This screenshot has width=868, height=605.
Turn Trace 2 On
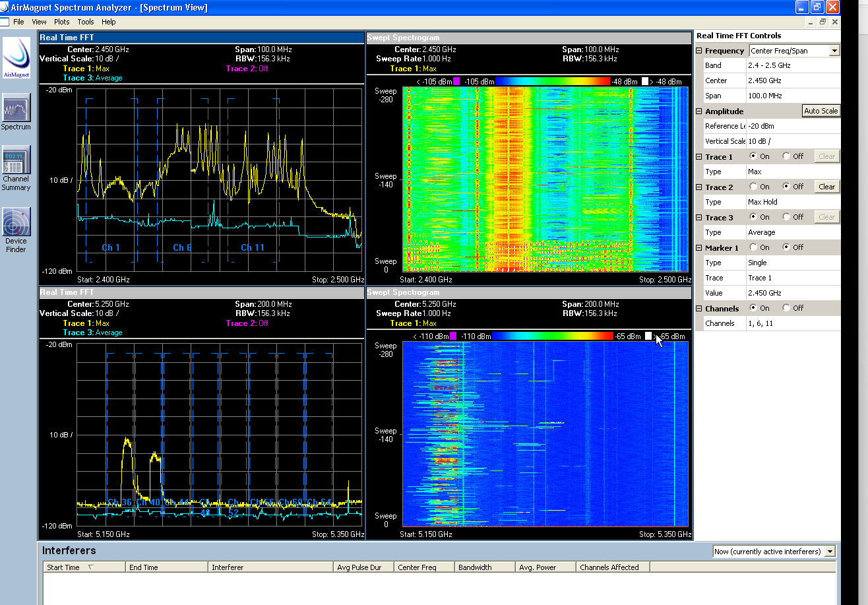pos(753,187)
